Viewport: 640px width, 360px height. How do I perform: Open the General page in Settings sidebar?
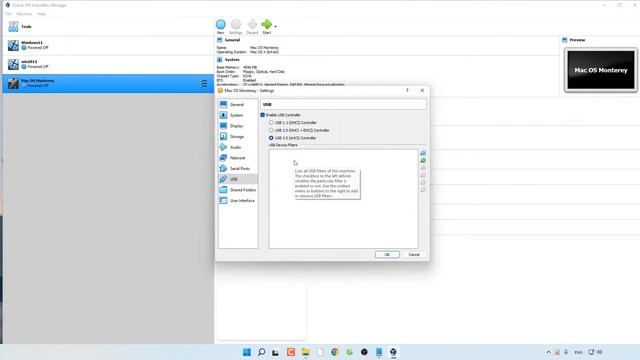237,104
